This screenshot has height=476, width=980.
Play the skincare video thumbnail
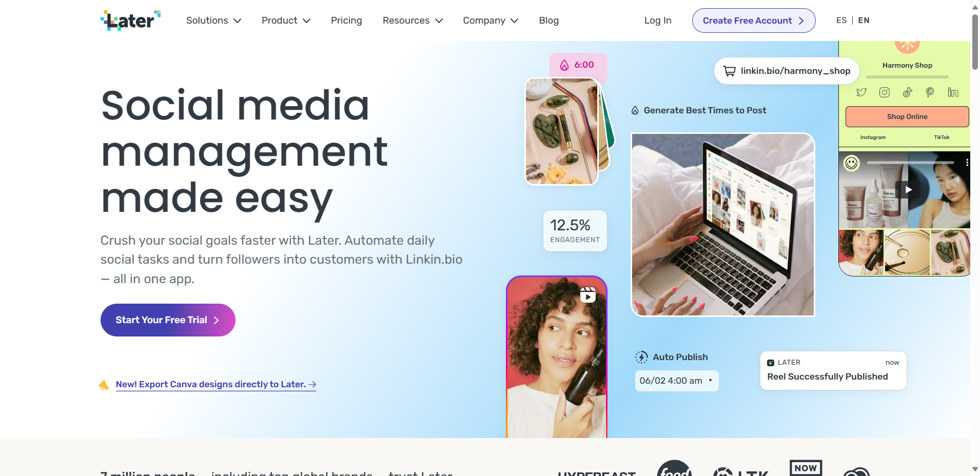coord(908,189)
